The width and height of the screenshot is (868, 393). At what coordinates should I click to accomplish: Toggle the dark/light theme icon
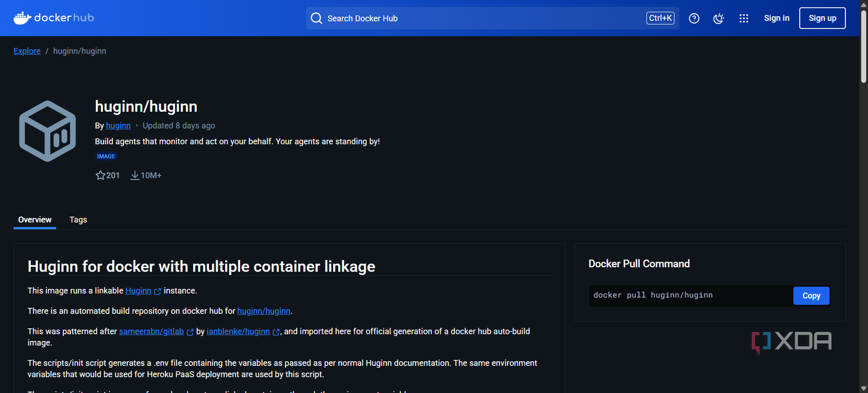point(719,19)
